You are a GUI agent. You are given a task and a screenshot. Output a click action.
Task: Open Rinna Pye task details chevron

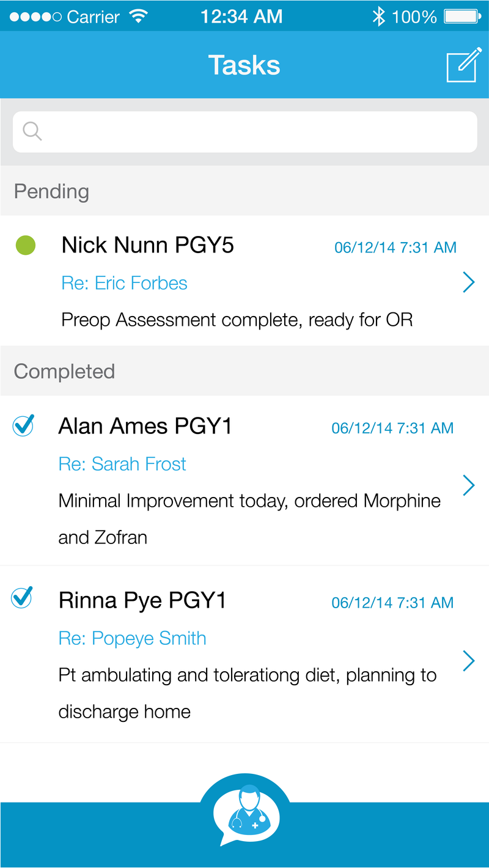pyautogui.click(x=469, y=660)
